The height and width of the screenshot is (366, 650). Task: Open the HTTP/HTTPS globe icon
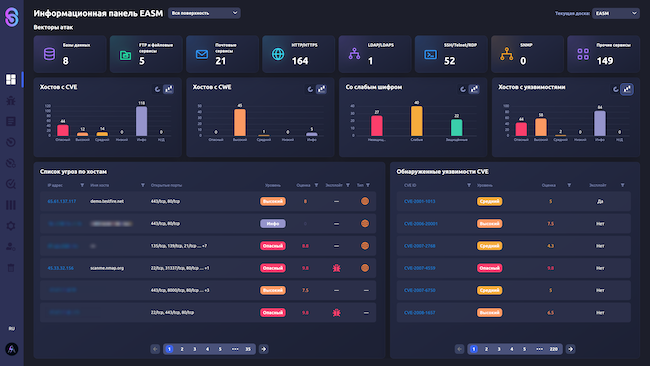(278, 54)
